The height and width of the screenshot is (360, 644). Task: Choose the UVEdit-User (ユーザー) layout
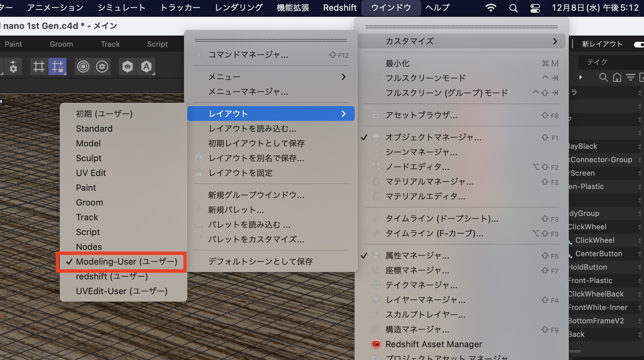pos(122,291)
